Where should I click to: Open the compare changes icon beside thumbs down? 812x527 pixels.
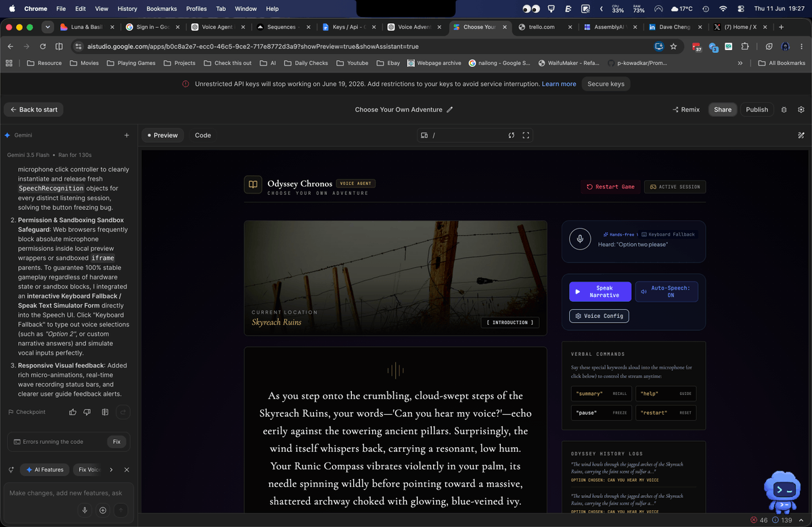105,411
